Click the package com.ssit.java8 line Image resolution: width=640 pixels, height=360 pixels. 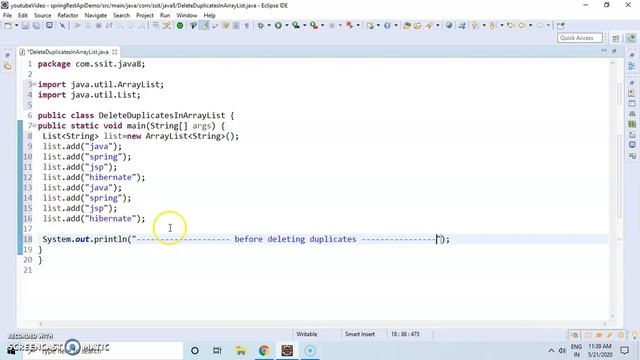click(x=91, y=64)
